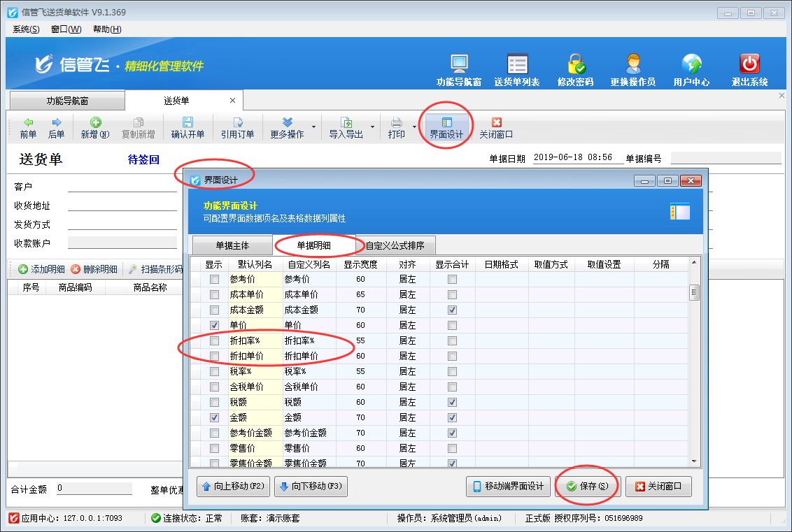Expand the 导入导出 dropdown arrow

click(x=372, y=128)
